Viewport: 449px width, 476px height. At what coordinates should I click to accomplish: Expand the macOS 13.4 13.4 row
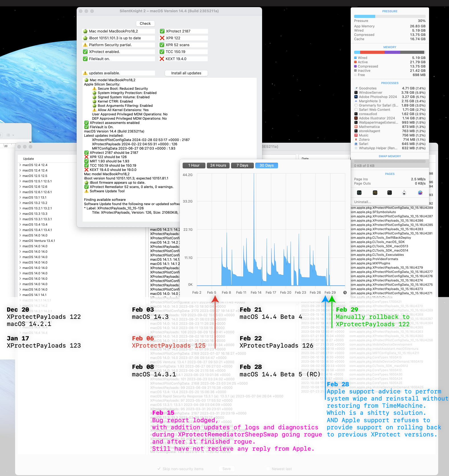click(20, 224)
